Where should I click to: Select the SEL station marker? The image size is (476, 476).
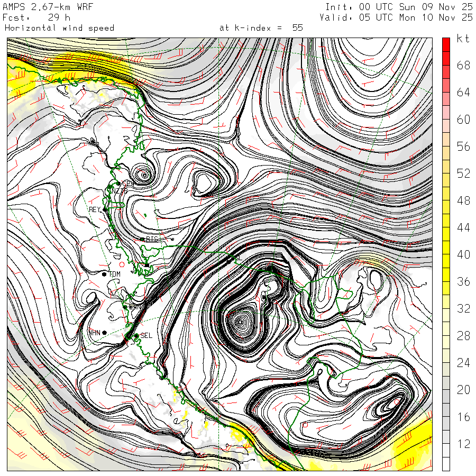pyautogui.click(x=136, y=335)
